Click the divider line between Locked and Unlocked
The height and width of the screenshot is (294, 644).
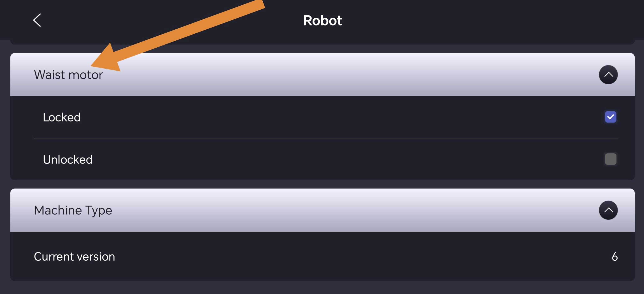tap(325, 138)
